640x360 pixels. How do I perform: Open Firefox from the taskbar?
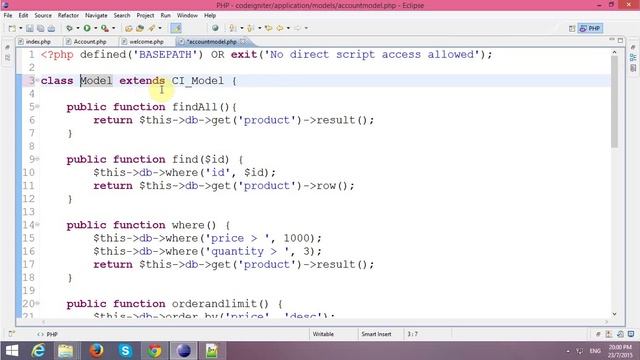(96, 351)
